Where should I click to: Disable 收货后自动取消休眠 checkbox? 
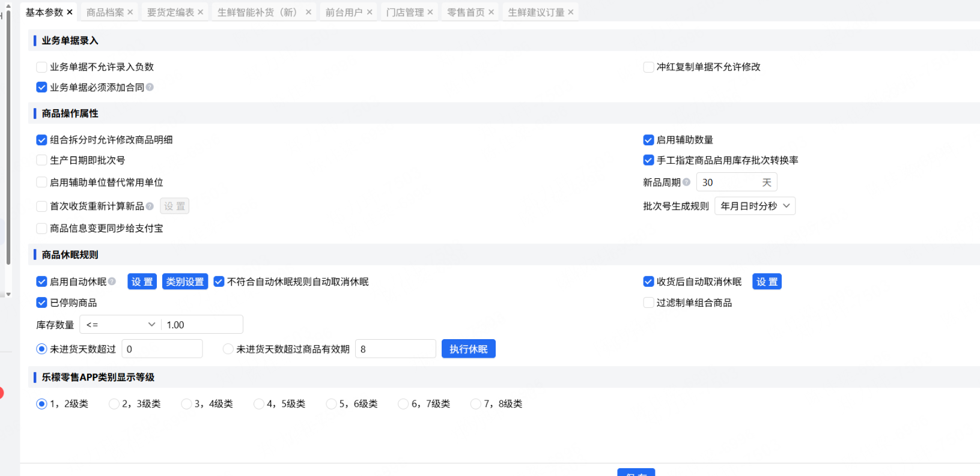[648, 282]
